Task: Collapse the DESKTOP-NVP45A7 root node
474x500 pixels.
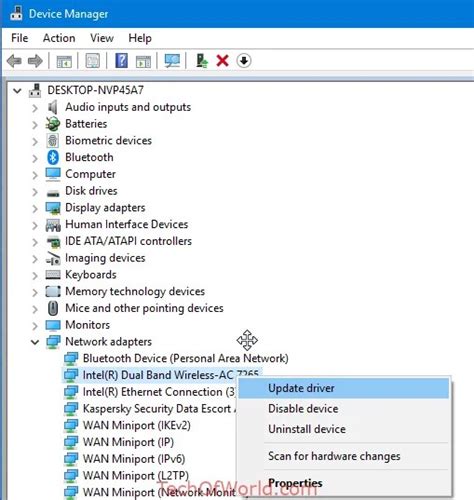Action: point(17,91)
